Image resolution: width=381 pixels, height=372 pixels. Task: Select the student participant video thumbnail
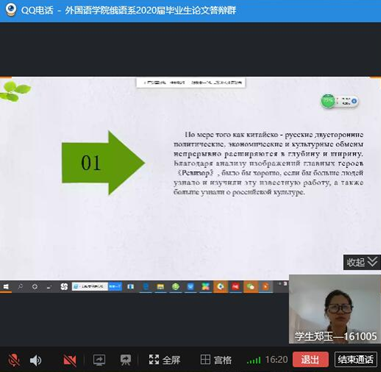(x=335, y=309)
